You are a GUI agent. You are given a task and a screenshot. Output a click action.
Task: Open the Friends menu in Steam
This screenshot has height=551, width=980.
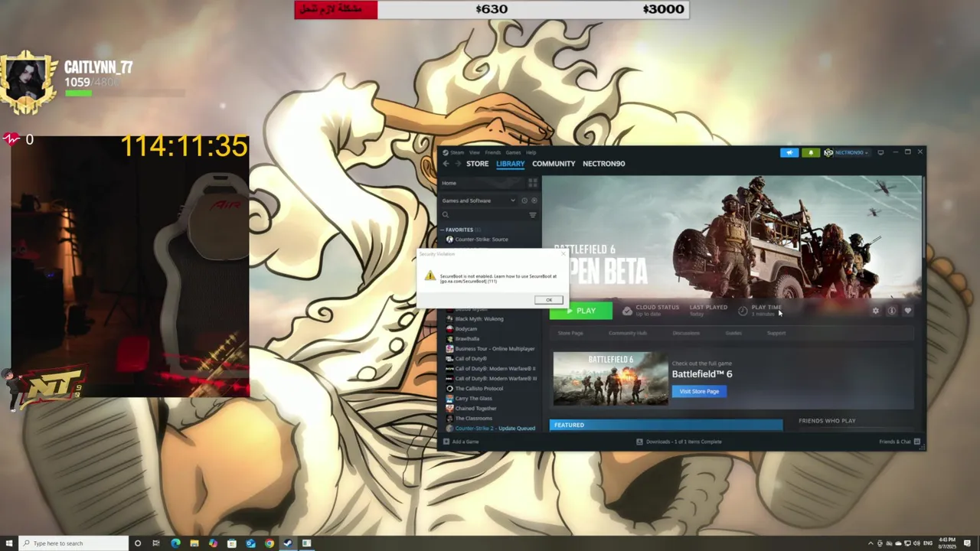point(493,152)
